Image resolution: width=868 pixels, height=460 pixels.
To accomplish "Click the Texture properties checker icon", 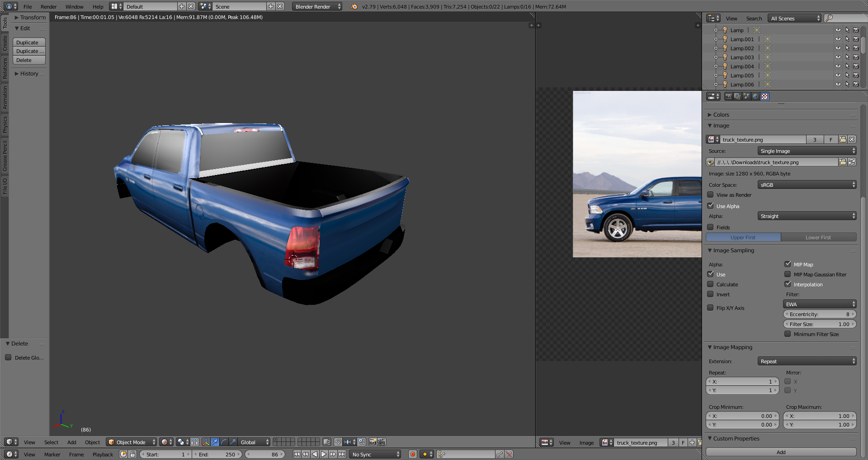I will (x=764, y=96).
